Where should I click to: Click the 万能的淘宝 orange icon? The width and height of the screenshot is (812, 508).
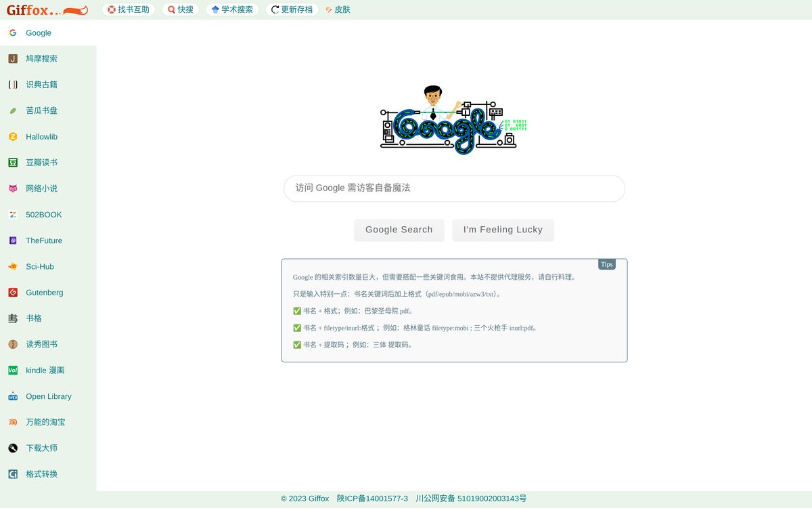(13, 422)
